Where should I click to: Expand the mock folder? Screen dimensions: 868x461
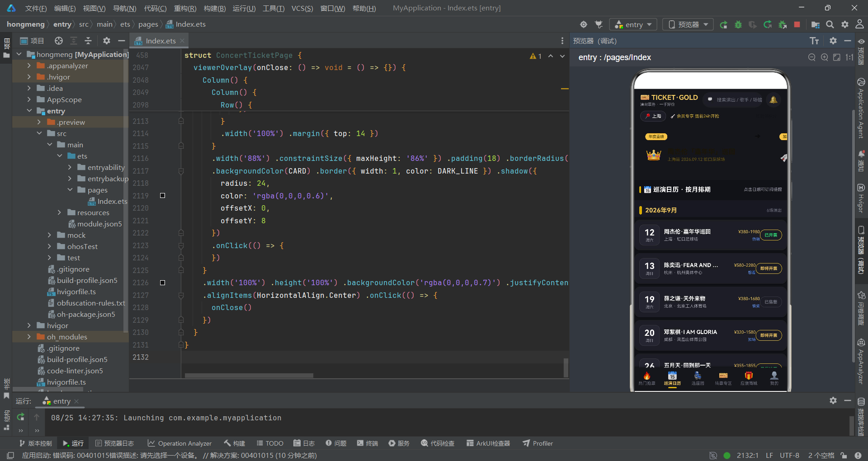[49, 235]
